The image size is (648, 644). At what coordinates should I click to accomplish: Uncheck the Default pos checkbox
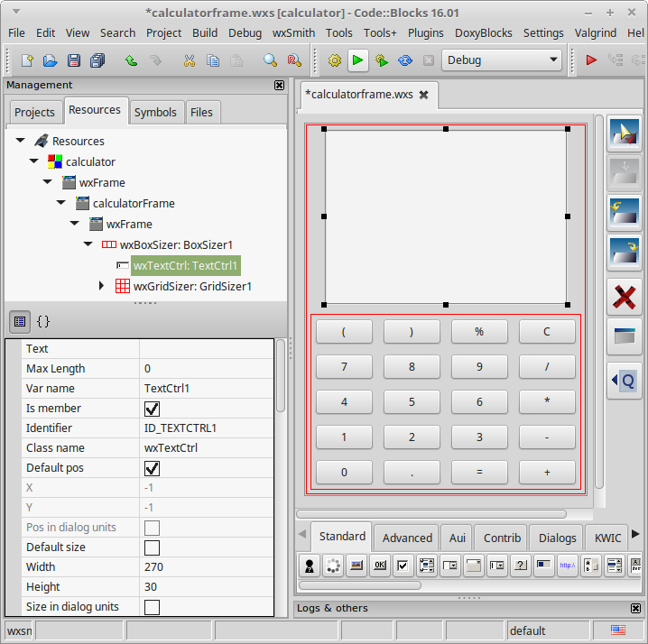[x=153, y=468]
